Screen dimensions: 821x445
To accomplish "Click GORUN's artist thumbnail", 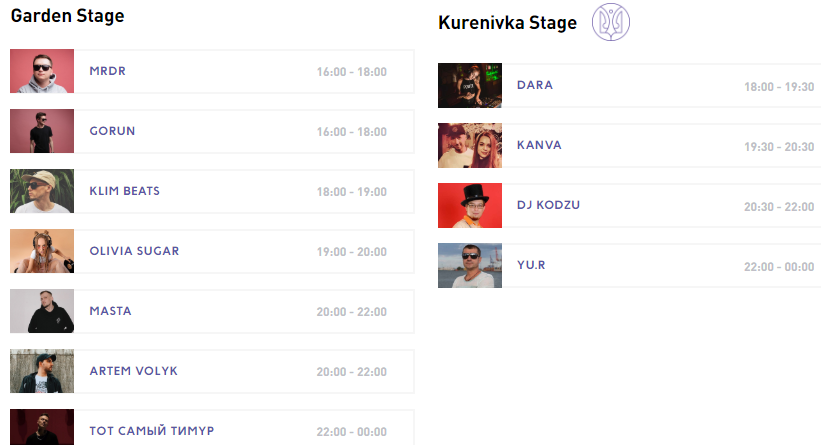I will (42, 132).
